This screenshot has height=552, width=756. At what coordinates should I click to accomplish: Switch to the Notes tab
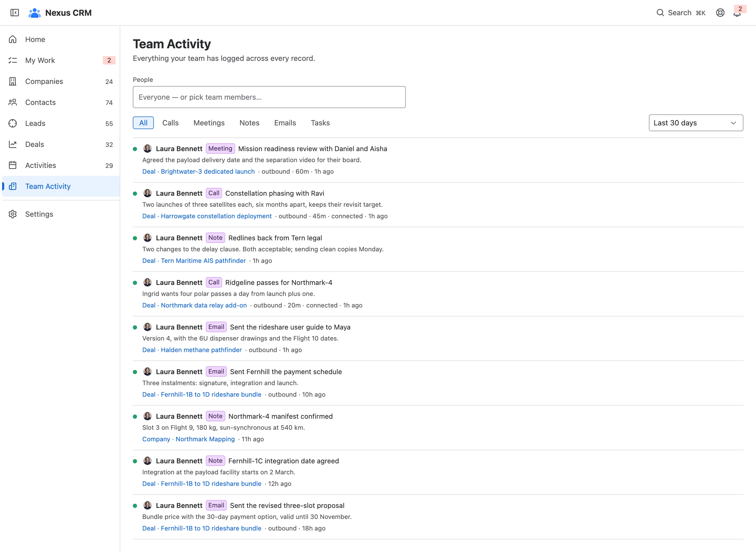pos(249,123)
